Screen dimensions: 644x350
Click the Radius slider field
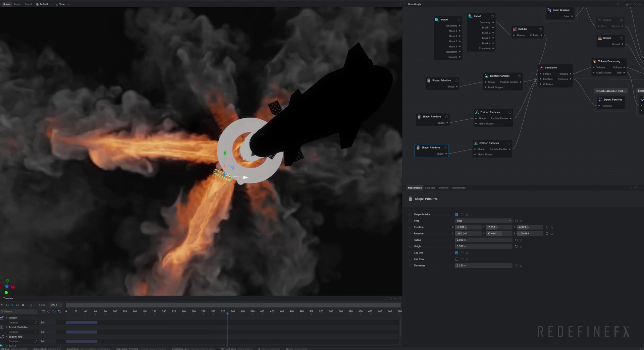pos(483,240)
